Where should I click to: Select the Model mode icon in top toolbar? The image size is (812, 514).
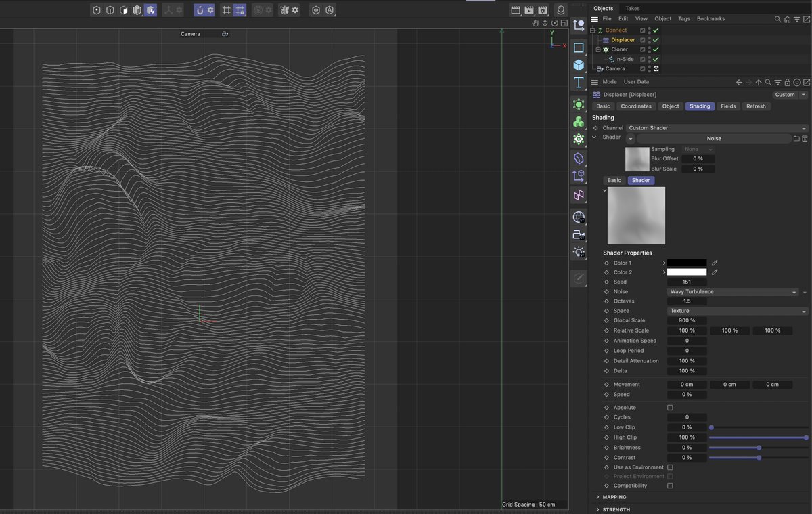coord(137,10)
